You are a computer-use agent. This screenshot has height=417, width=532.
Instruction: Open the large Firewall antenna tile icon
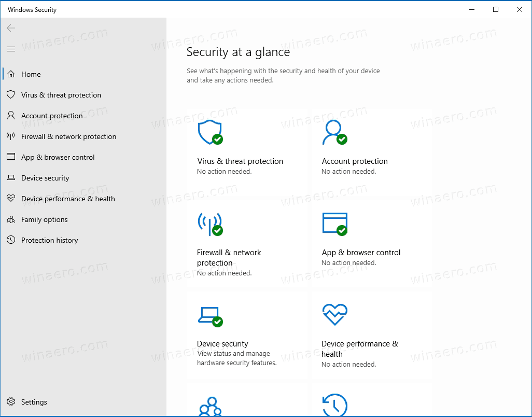click(x=211, y=224)
